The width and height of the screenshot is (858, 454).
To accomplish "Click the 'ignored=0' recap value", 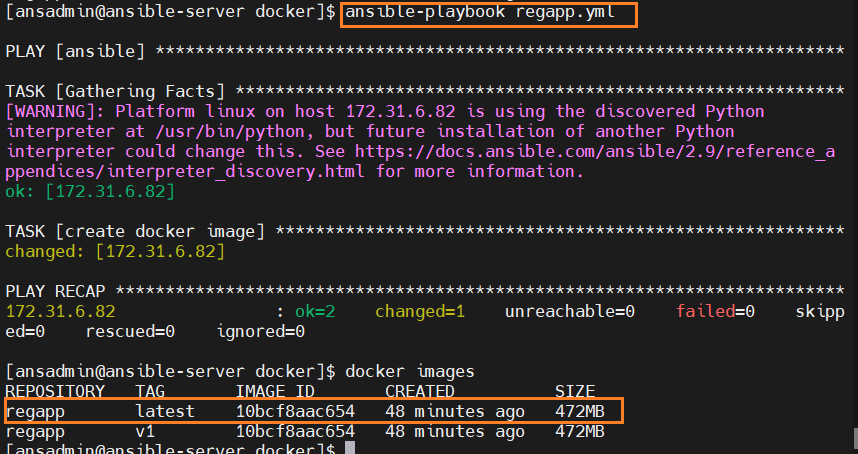I will pos(261,331).
